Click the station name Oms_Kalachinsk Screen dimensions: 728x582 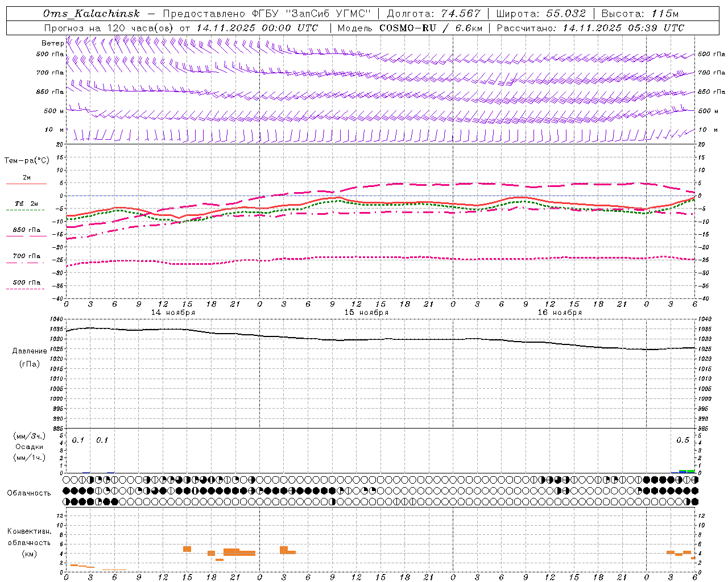tap(91, 14)
